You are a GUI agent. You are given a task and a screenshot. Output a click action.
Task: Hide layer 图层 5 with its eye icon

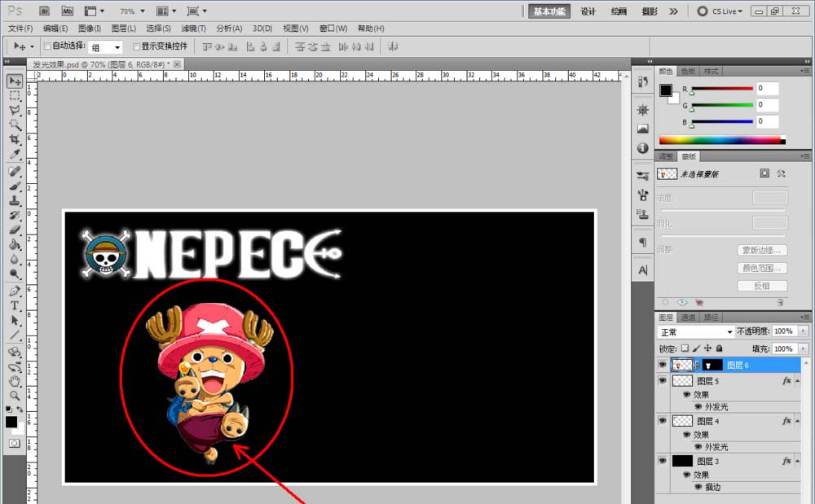coord(662,380)
